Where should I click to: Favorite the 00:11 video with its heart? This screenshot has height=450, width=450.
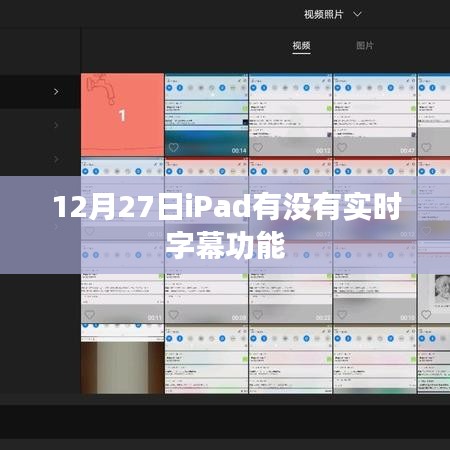click(x=90, y=315)
